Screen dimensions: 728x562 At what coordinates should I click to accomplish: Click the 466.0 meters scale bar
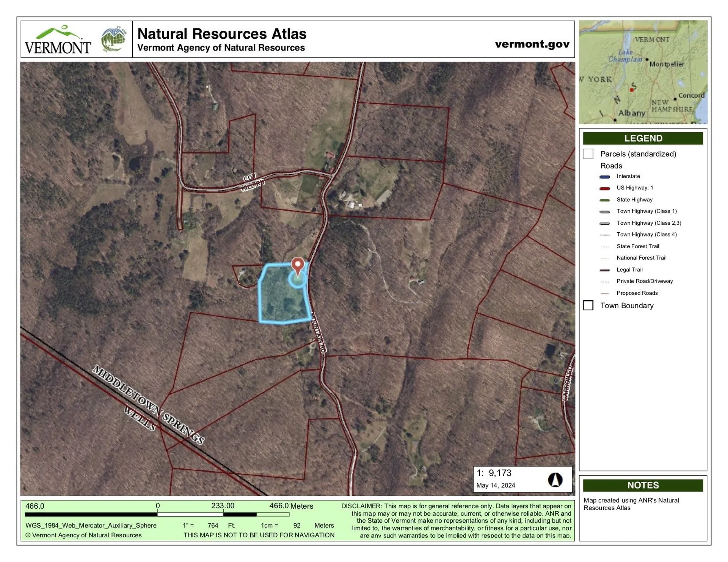click(x=157, y=514)
